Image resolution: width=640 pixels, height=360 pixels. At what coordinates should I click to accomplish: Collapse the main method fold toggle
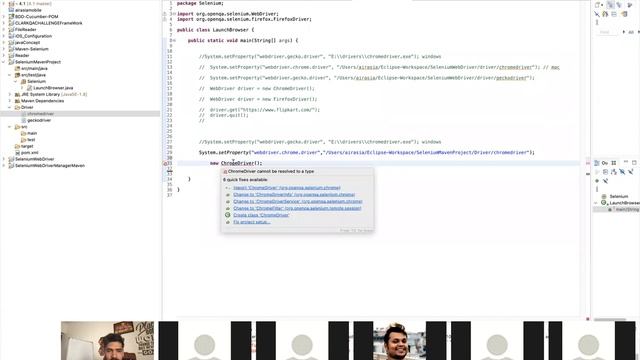click(174, 40)
